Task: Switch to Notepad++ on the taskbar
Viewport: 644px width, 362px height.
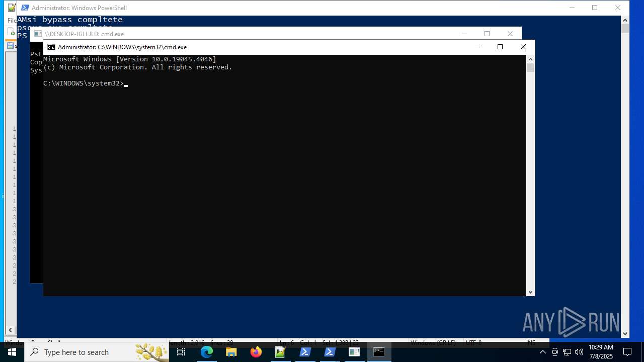Action: pos(280,352)
